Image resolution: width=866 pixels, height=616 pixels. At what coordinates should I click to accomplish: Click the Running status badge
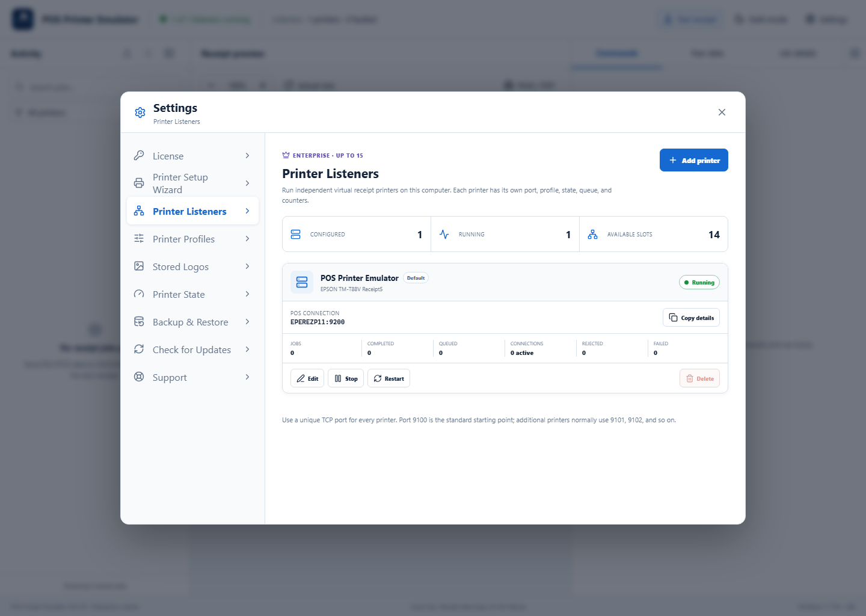tap(699, 282)
